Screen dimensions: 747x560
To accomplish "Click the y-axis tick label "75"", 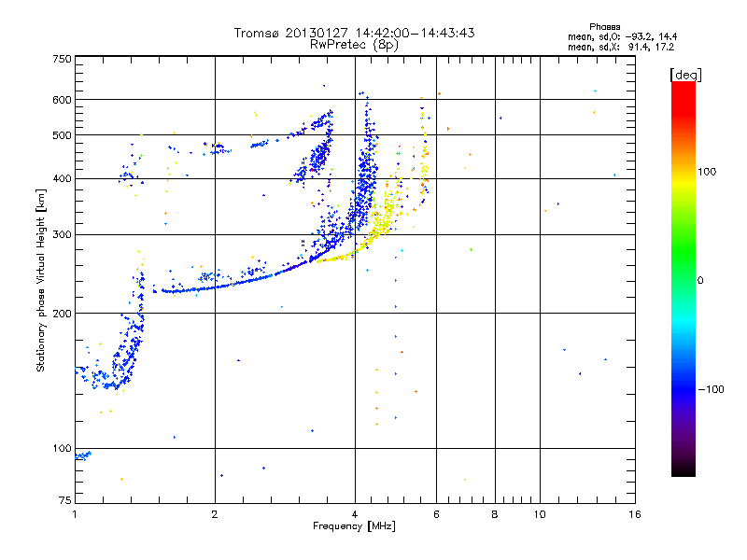I will (x=65, y=500).
